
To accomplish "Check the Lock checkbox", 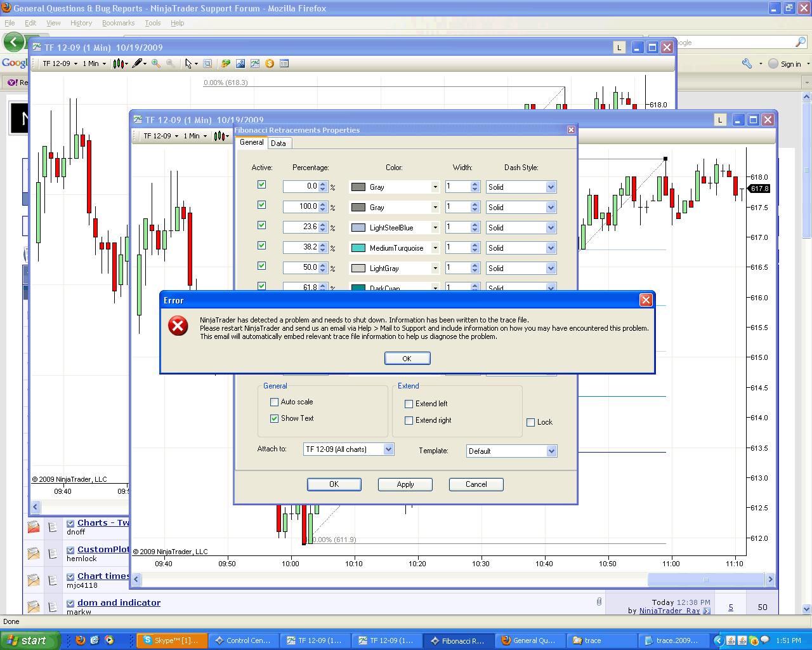I will point(530,422).
